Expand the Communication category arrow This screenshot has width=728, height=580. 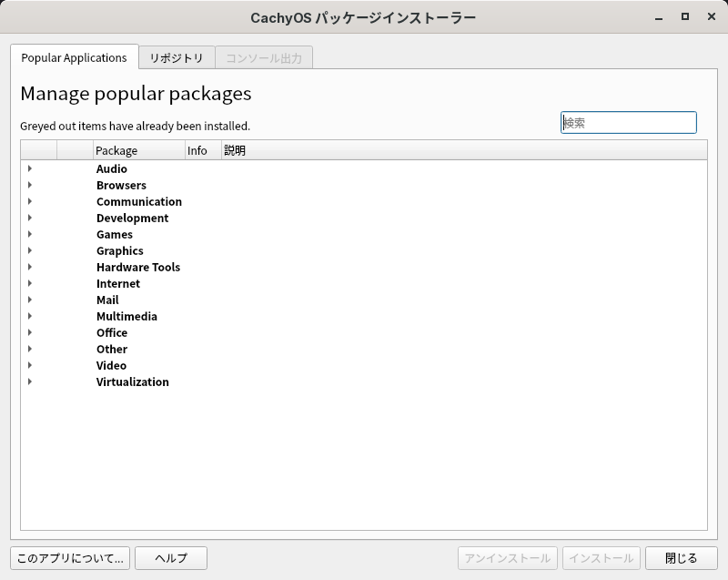30,201
